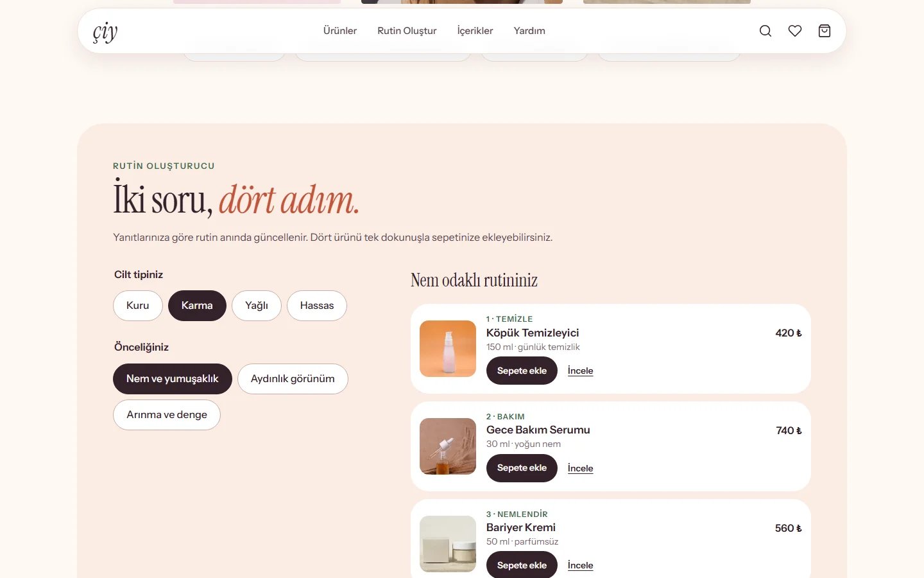924x578 pixels.
Task: Open the favorites heart icon
Action: pos(795,31)
